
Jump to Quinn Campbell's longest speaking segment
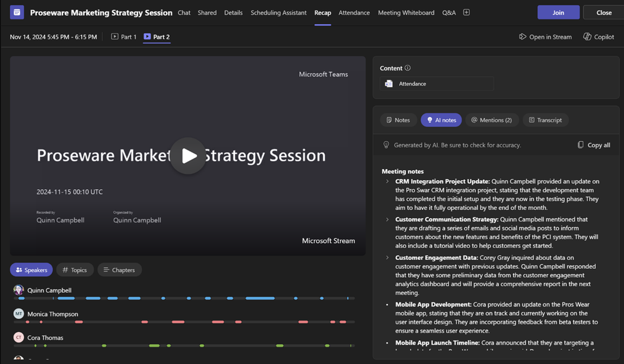coord(260,298)
